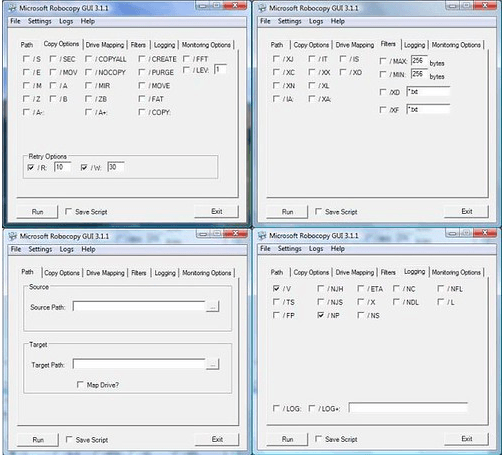The image size is (502, 456).
Task: Enable the /LEV: checkbox
Action: [x=186, y=70]
